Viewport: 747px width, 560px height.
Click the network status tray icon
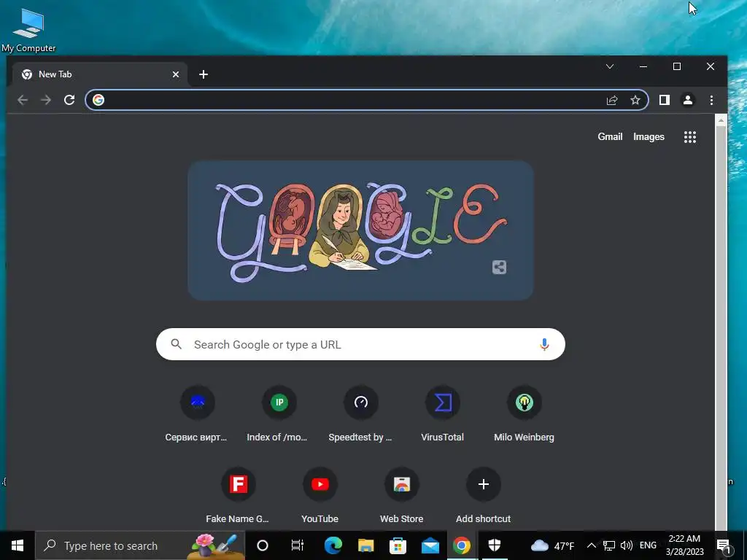click(609, 545)
